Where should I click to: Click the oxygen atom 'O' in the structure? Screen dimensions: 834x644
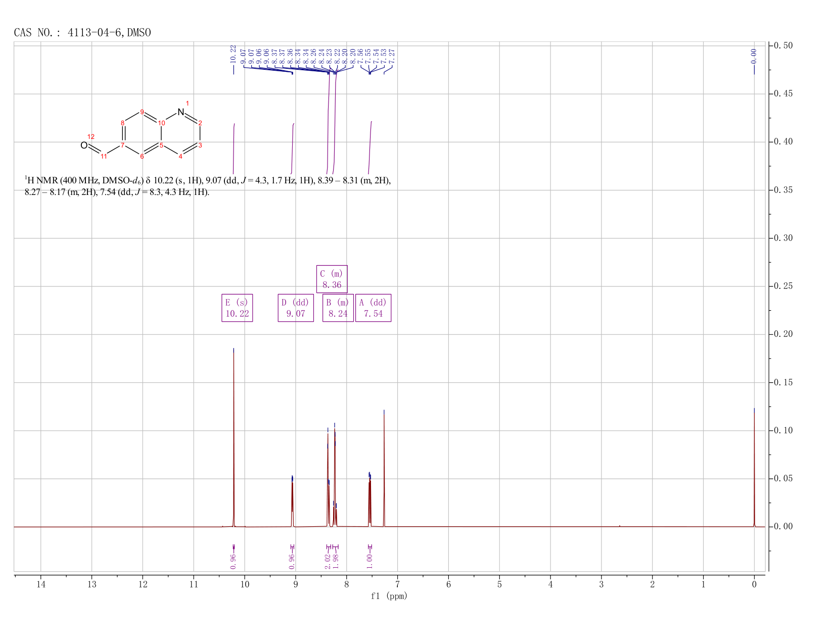[x=84, y=145]
